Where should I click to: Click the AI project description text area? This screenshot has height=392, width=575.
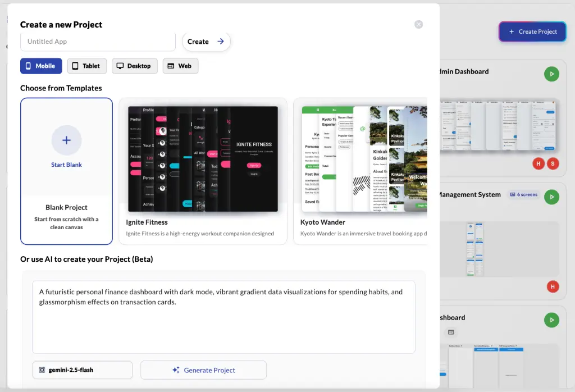point(223,317)
